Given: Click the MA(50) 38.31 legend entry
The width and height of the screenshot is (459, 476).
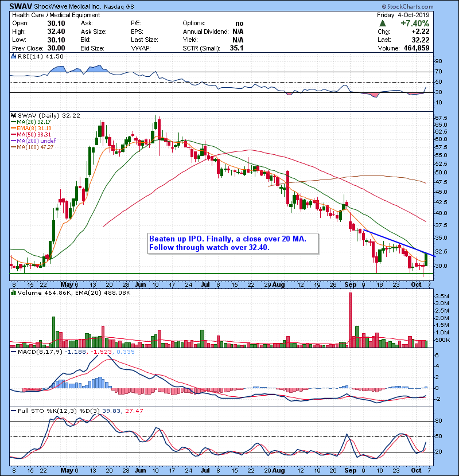Looking at the screenshot, I should (x=33, y=134).
